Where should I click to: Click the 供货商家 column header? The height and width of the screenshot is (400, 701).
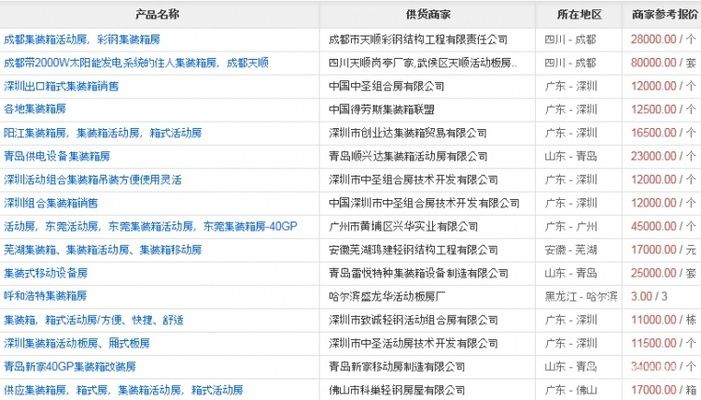point(428,15)
